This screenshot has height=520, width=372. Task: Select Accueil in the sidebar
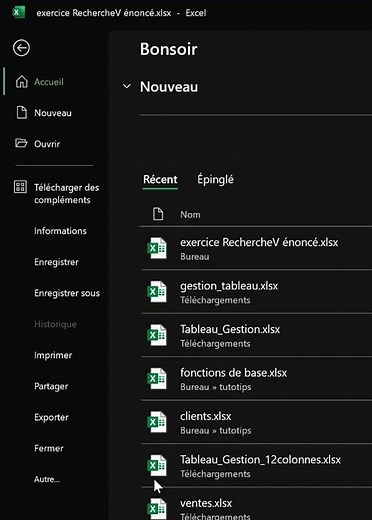[49, 82]
